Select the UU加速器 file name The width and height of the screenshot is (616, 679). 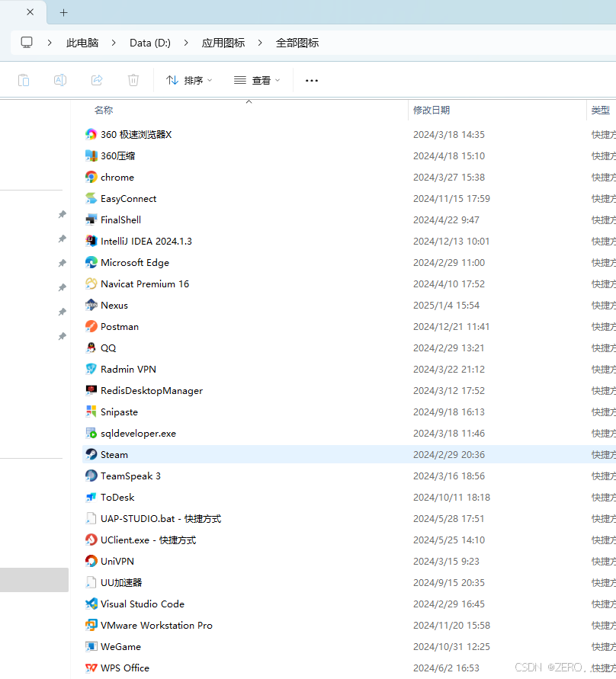(121, 582)
